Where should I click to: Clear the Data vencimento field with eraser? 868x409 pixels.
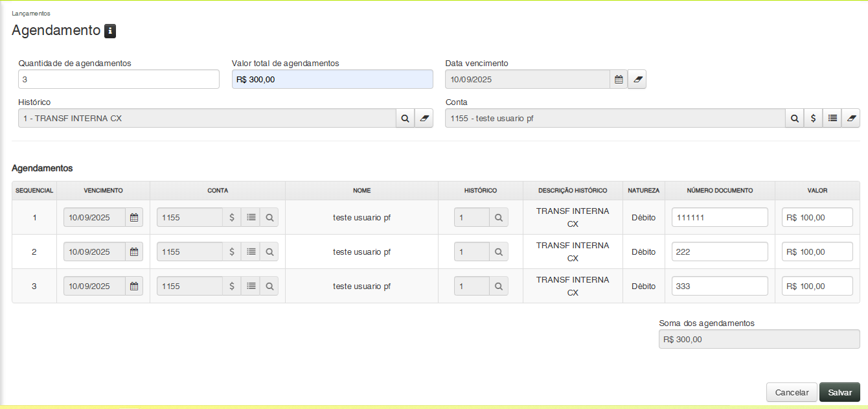point(637,79)
